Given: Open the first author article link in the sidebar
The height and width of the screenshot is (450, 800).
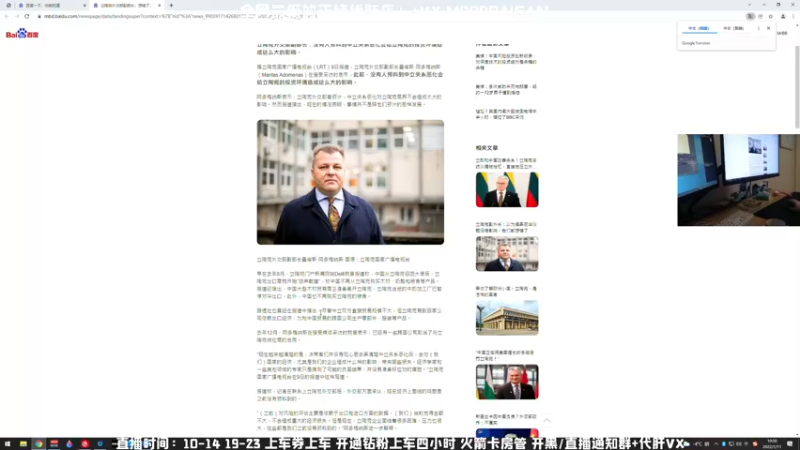Looking at the screenshot, I should pos(506,62).
